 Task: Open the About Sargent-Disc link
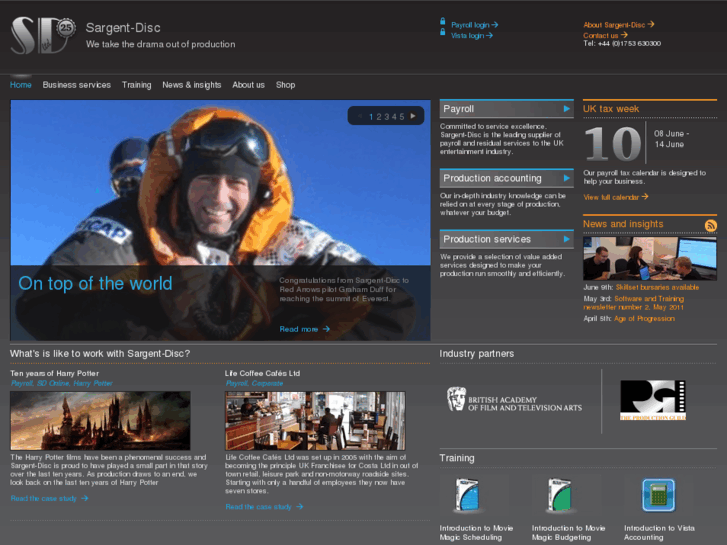[619, 25]
